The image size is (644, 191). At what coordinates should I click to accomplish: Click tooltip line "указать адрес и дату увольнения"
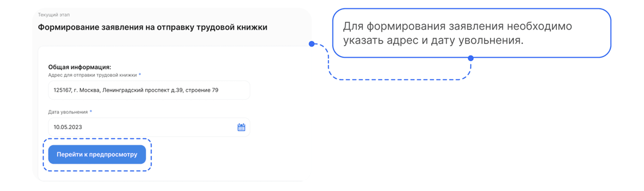tap(432, 40)
